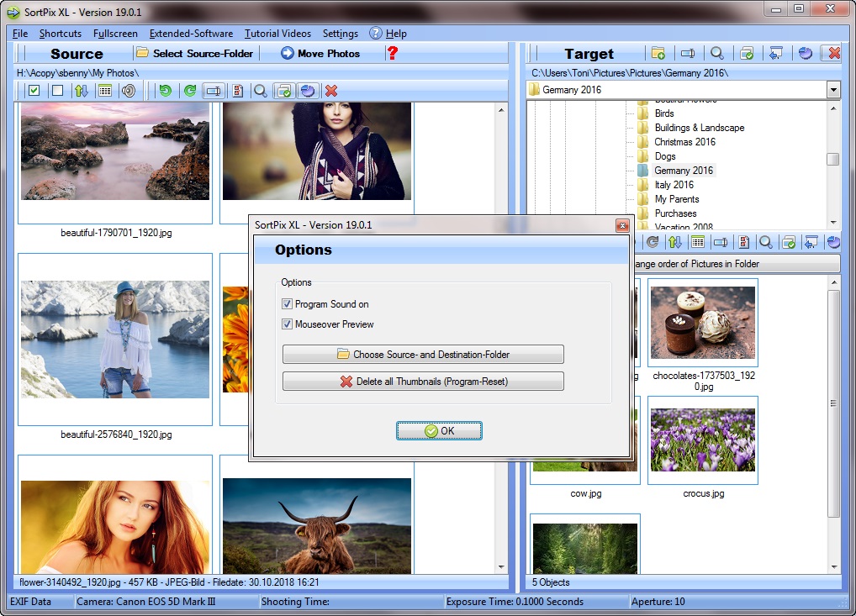Click the new folder icon in Target toolbar

(x=658, y=53)
